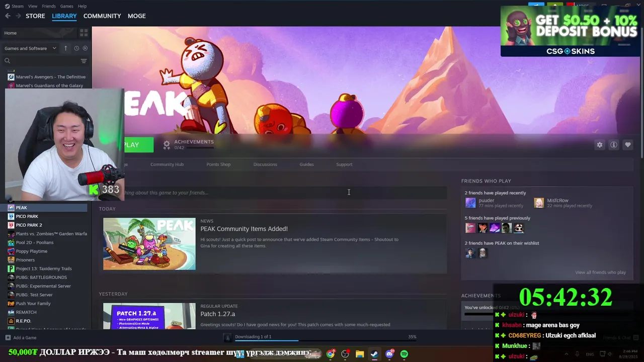This screenshot has width=644, height=362.
Task: Open Patch 1.27.a update thumbnail
Action: coord(149,316)
